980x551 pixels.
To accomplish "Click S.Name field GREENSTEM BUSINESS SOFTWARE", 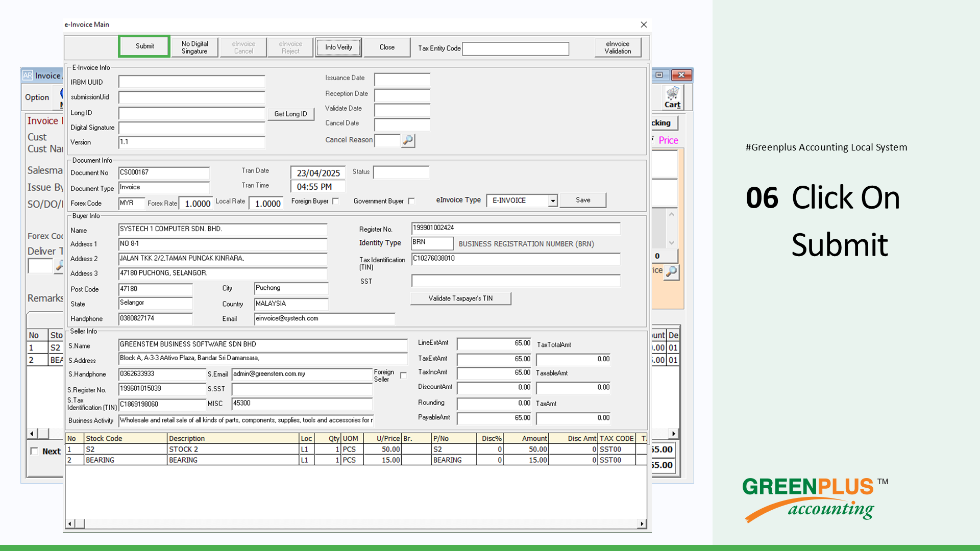I will click(263, 345).
